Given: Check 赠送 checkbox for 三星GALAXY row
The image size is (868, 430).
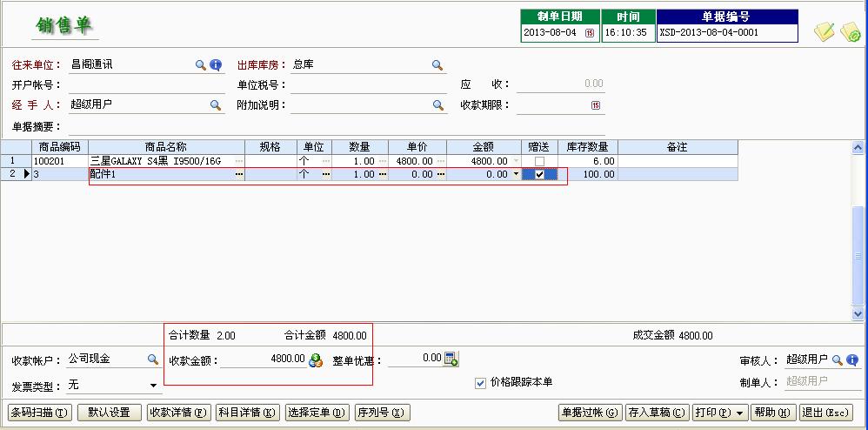Looking at the screenshot, I should [x=540, y=161].
